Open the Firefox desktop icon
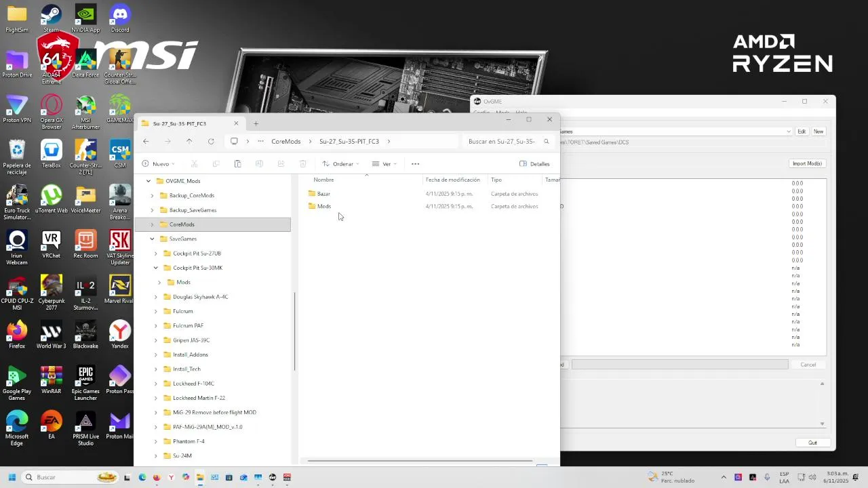868x488 pixels. click(x=17, y=335)
